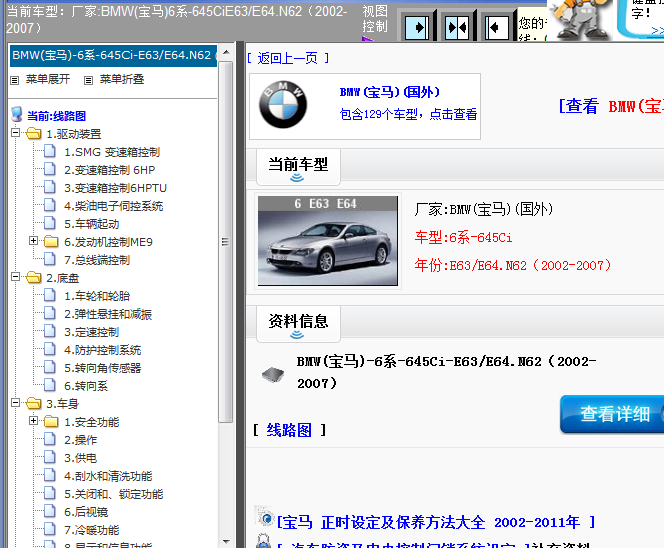Click document icon of 5.车辆起动

[50, 223]
